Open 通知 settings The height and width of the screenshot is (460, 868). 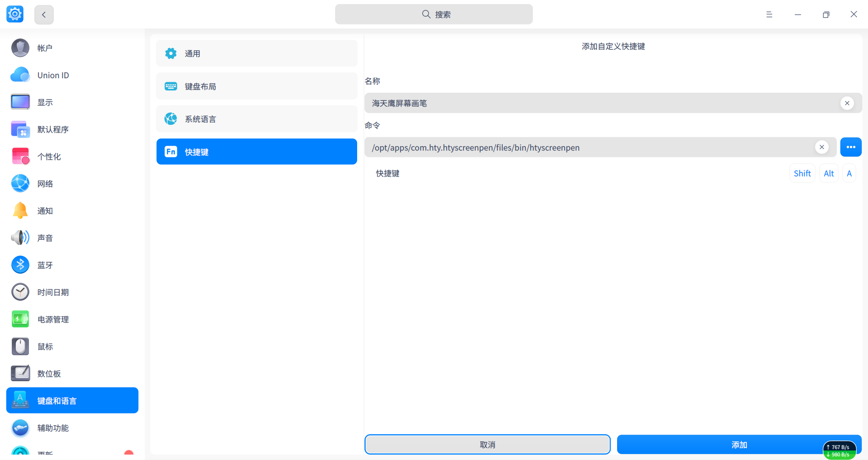tap(72, 211)
